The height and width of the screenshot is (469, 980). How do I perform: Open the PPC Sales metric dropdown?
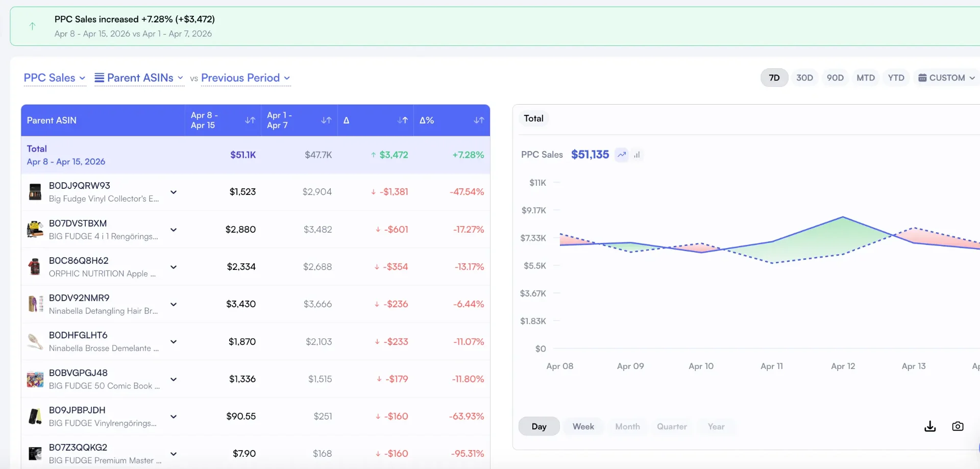click(55, 78)
